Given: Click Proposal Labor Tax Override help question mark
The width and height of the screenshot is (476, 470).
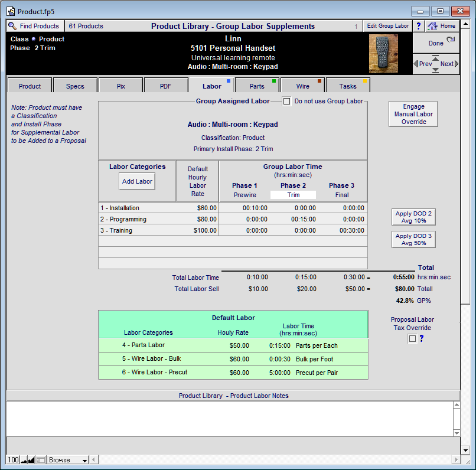Looking at the screenshot, I should (422, 338).
